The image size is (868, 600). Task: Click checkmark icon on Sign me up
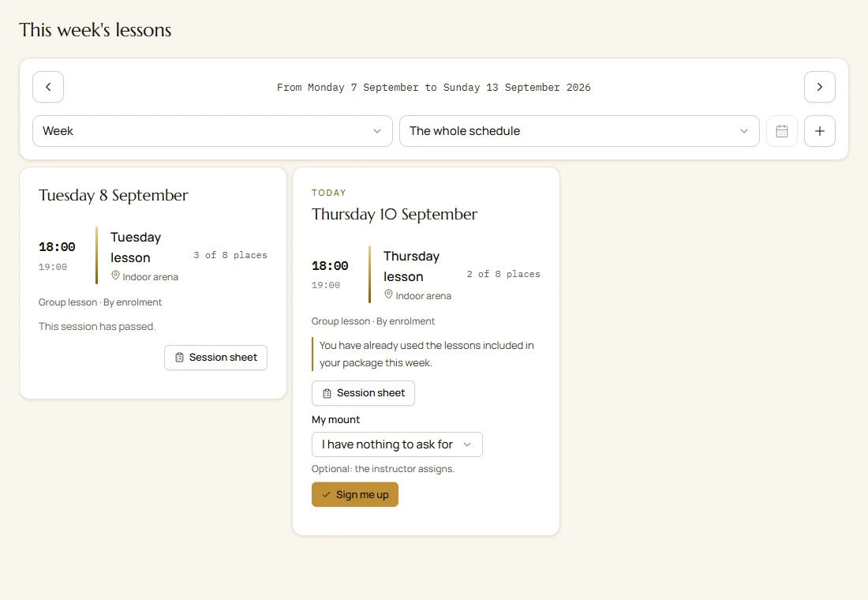click(326, 495)
